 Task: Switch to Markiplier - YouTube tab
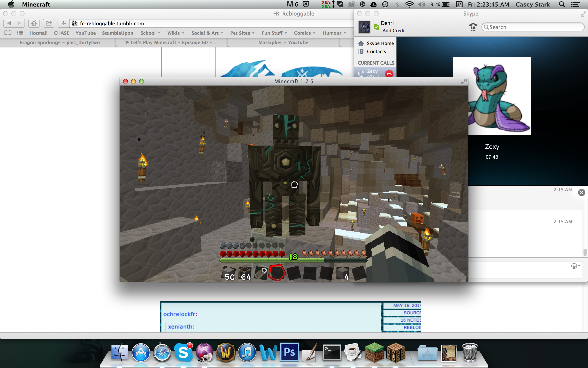pos(283,42)
